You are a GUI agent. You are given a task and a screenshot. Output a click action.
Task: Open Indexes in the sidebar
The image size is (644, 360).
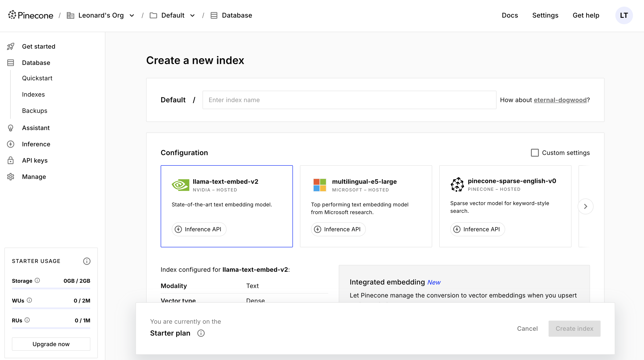click(x=33, y=94)
